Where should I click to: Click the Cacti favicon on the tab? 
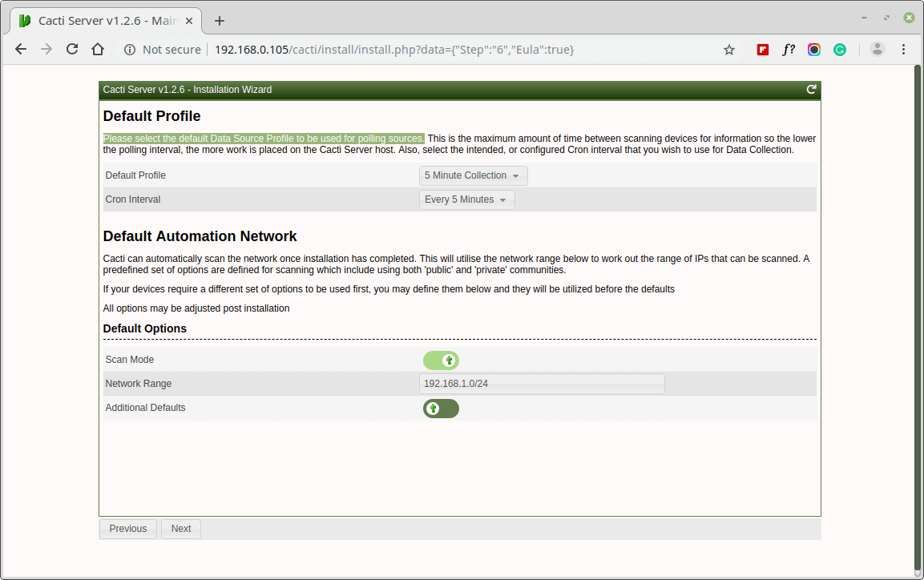(x=25, y=21)
